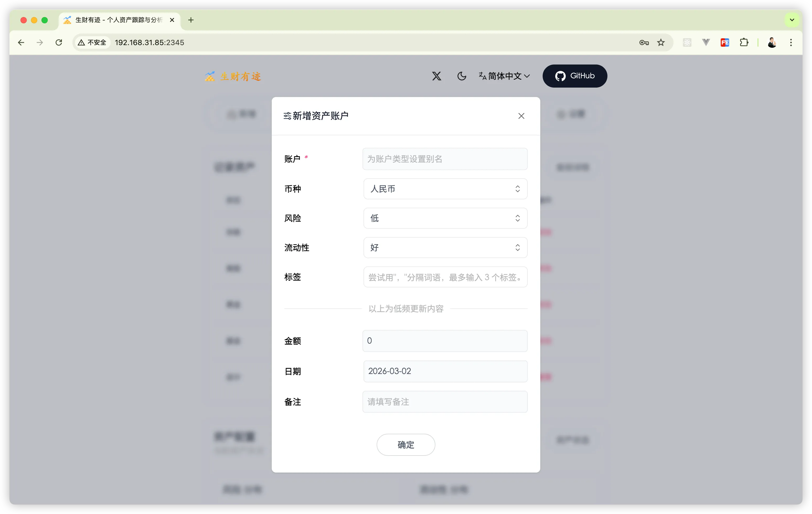This screenshot has height=514, width=812.
Task: Click the 生财有迹 site logo
Action: click(x=233, y=76)
